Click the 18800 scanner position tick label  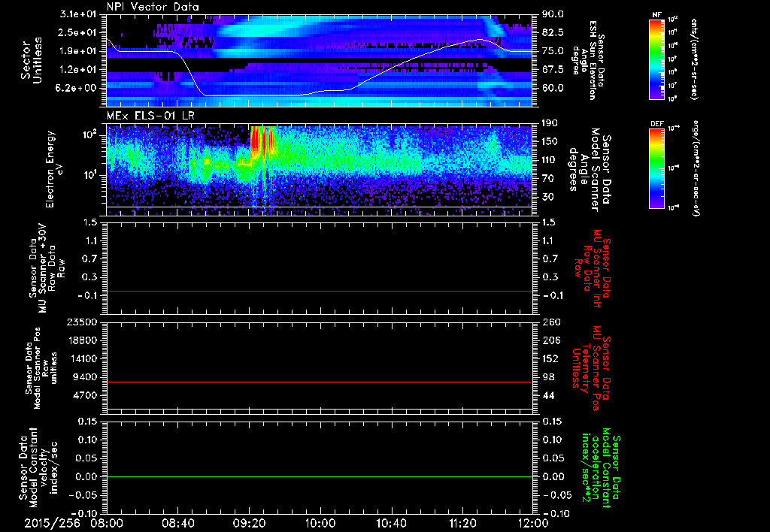point(83,340)
